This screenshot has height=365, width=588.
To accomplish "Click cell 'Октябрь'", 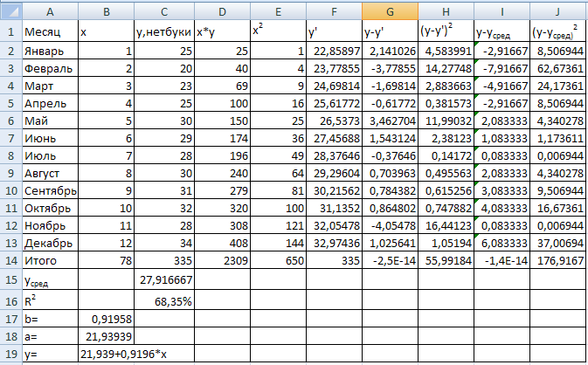I will coord(51,208).
